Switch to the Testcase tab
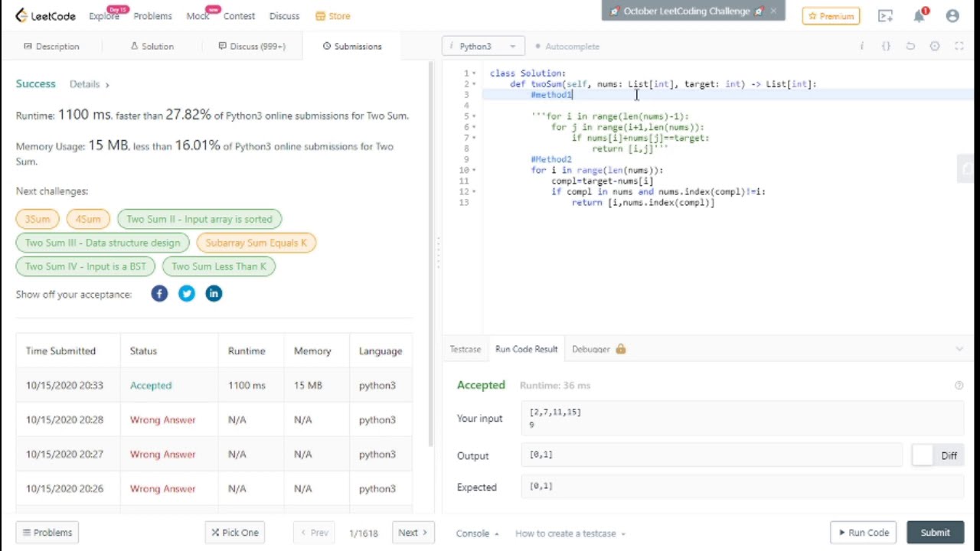 pyautogui.click(x=465, y=349)
